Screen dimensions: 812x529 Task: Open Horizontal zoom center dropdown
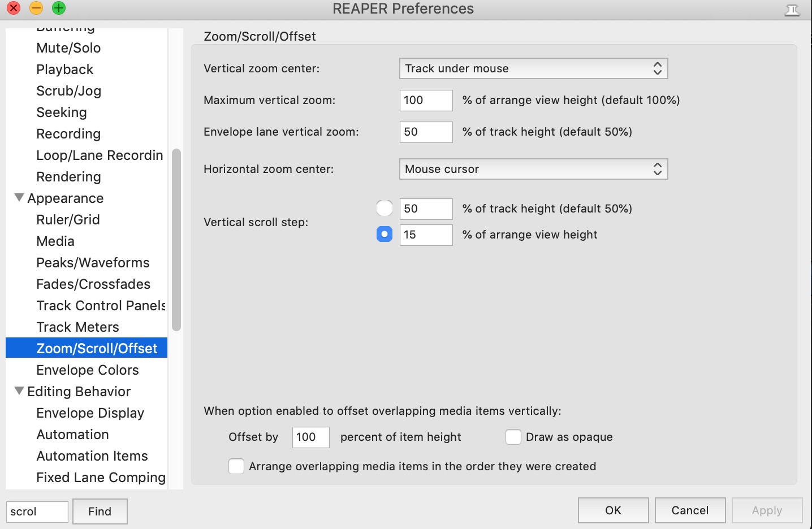[x=533, y=169]
